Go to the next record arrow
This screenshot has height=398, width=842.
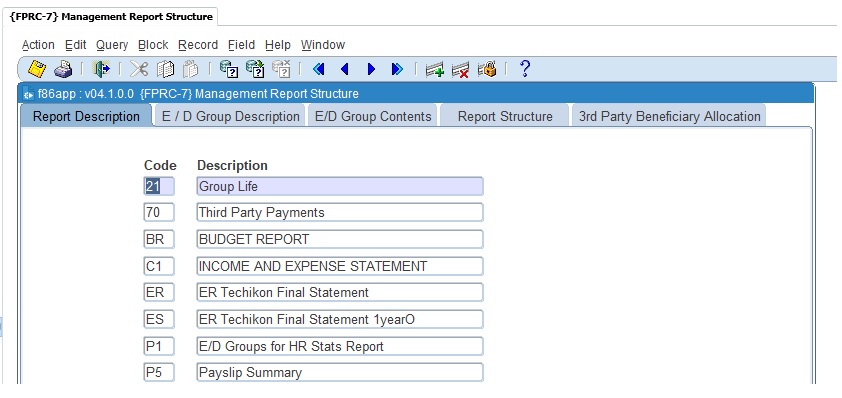pos(371,69)
